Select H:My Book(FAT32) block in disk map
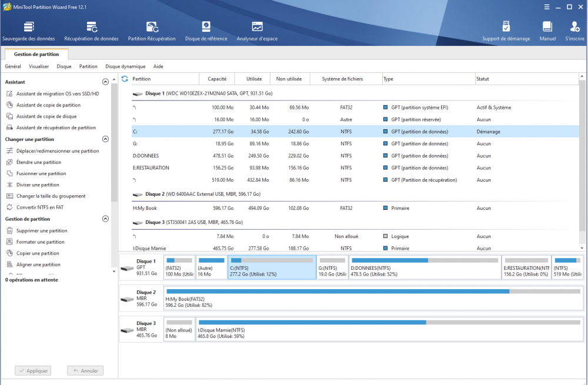This screenshot has height=385, width=588. (373, 298)
